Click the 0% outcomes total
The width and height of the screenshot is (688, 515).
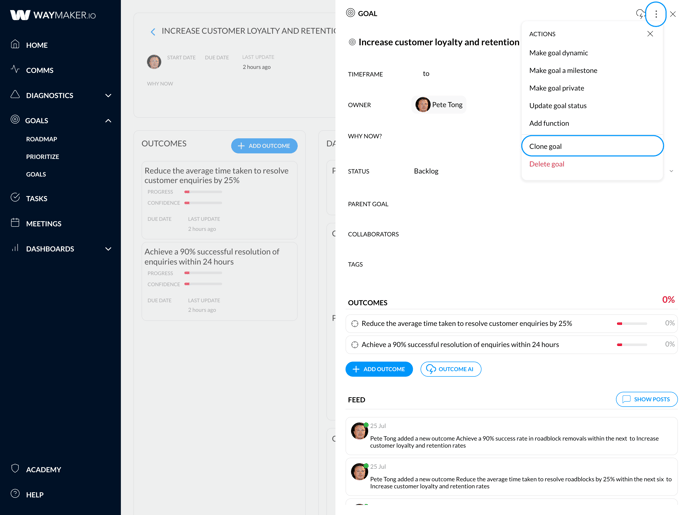(668, 300)
